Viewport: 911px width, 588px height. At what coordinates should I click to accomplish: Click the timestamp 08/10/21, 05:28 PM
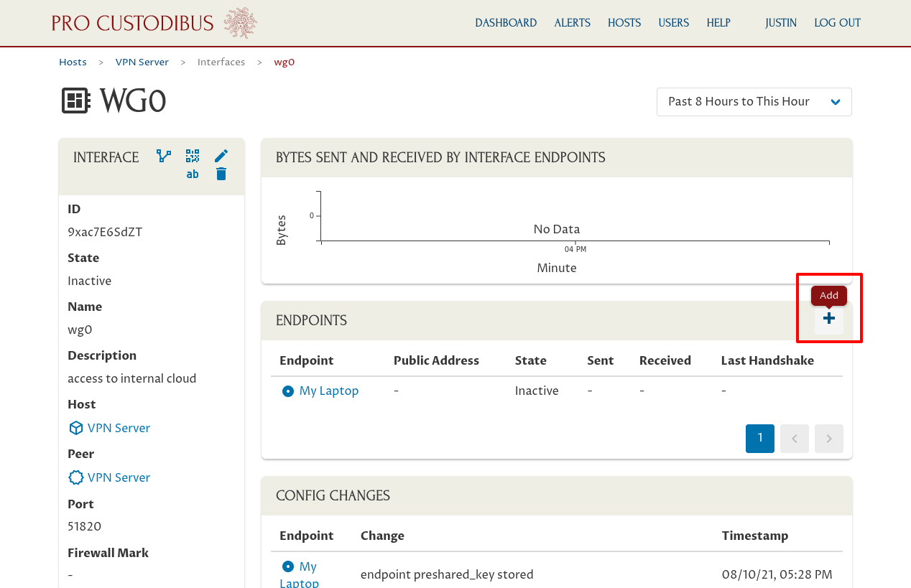(x=777, y=574)
